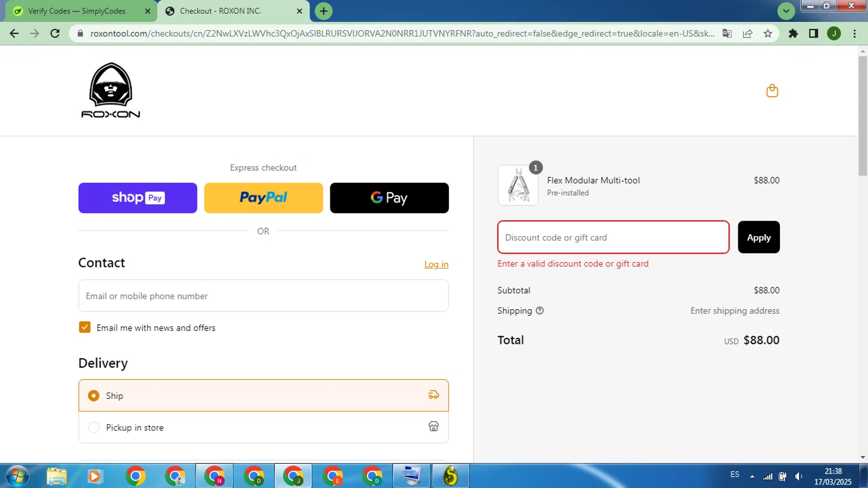Viewport: 868px width, 488px height.
Task: Reload the checkout page
Action: coord(55,34)
